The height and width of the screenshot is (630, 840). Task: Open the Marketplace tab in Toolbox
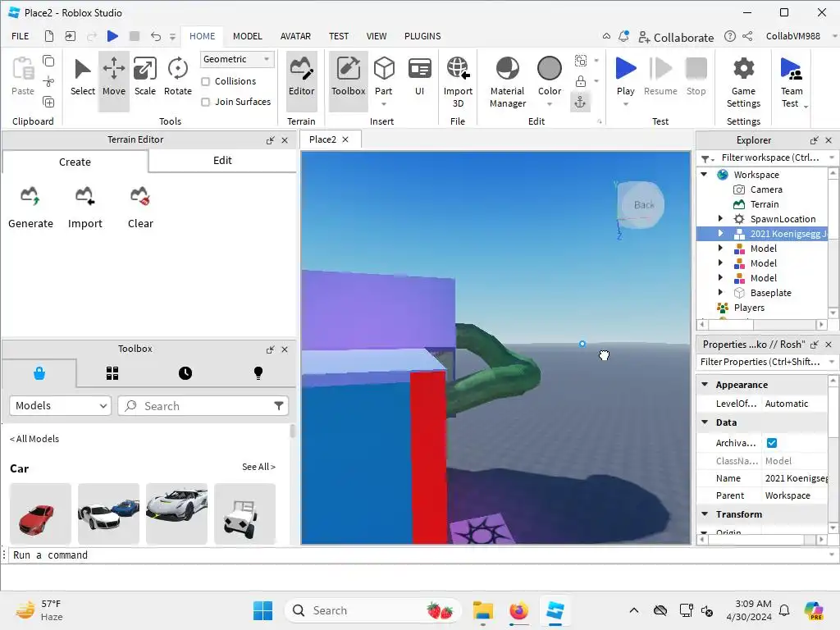[39, 373]
